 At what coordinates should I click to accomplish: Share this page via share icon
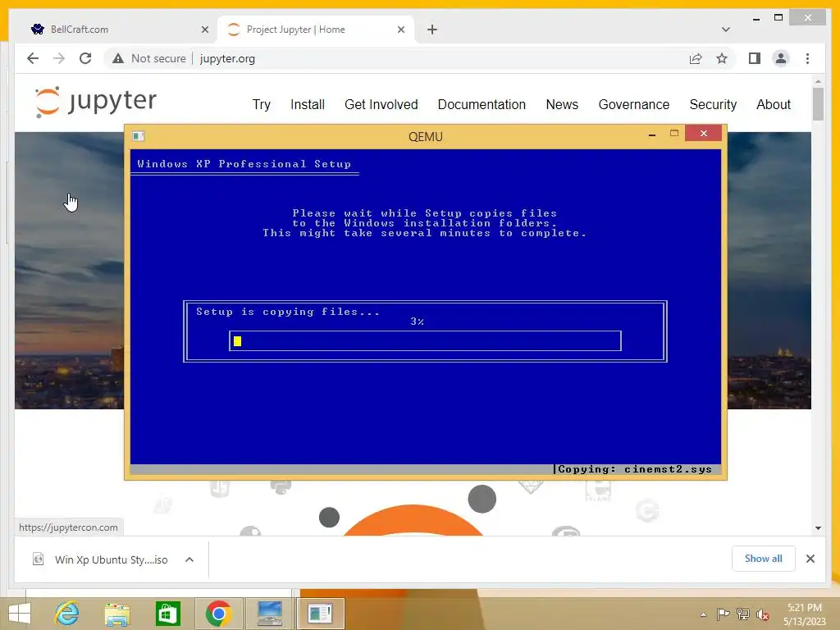pyautogui.click(x=696, y=58)
